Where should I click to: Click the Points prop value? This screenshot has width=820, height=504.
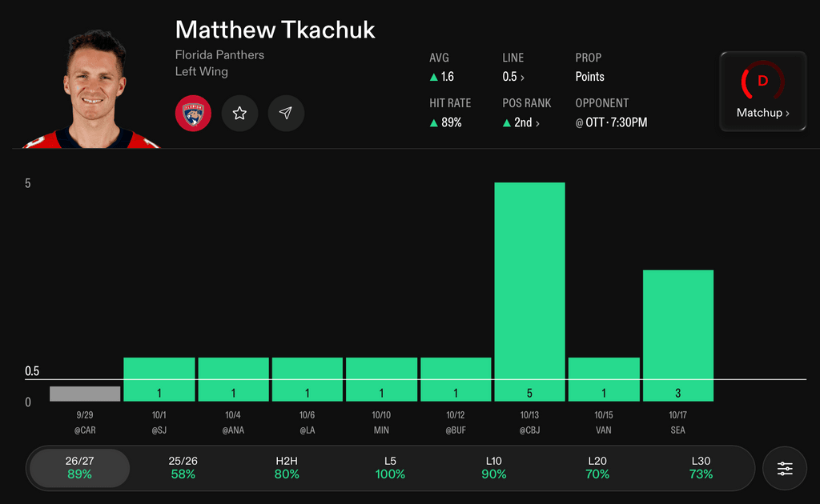coord(589,77)
